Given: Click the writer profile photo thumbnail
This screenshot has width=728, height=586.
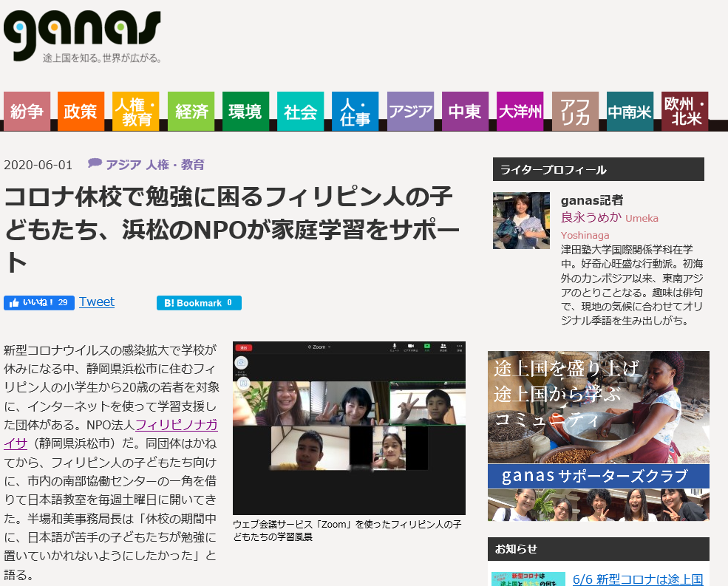Looking at the screenshot, I should 521,220.
